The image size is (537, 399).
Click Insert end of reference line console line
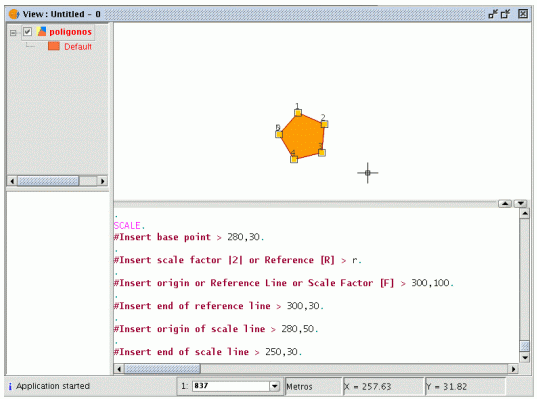pyautogui.click(x=218, y=306)
